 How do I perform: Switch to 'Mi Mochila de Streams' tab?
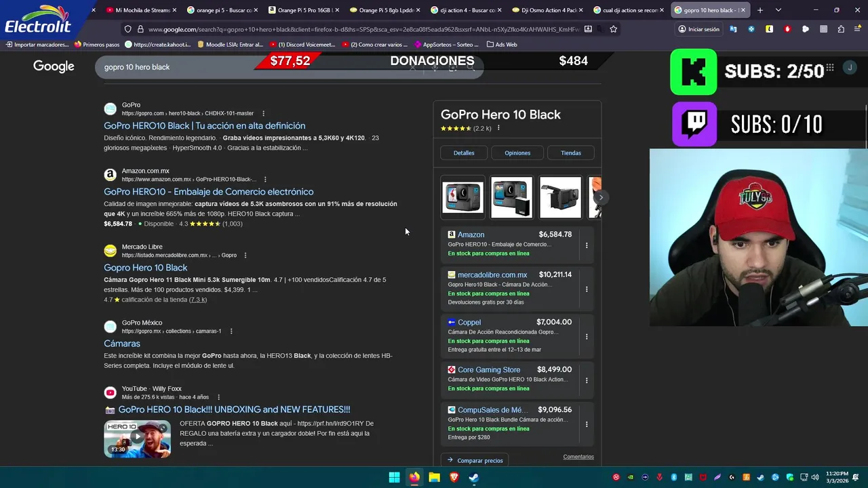[x=142, y=10]
